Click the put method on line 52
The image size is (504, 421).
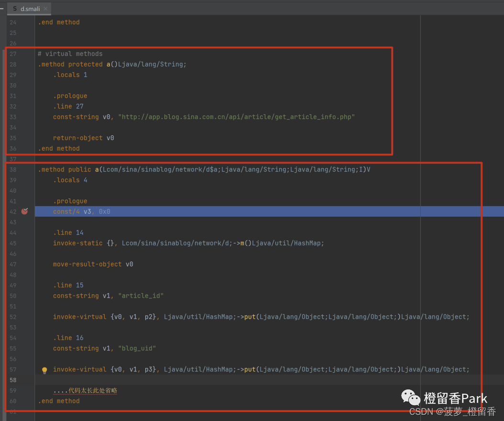click(250, 317)
